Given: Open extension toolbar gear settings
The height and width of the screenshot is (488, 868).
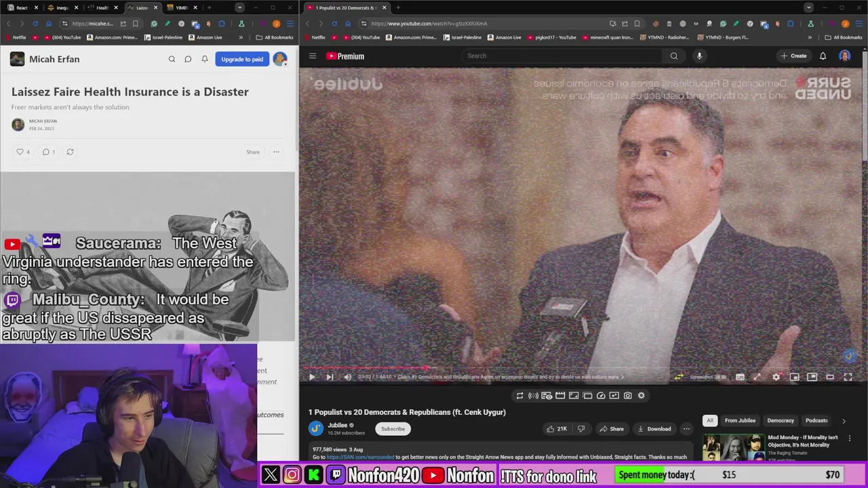Looking at the screenshot, I should click(x=642, y=396).
